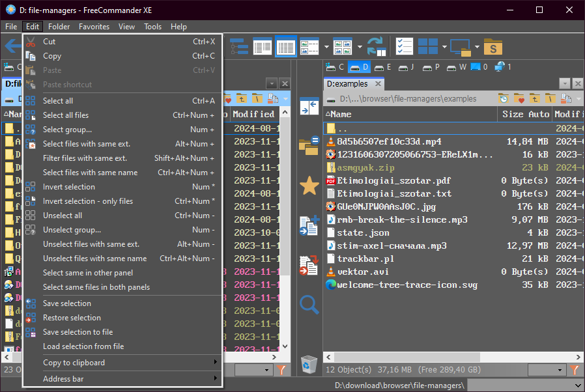Click the checklist select toolbar icon
This screenshot has height=392, width=585.
pyautogui.click(x=404, y=47)
